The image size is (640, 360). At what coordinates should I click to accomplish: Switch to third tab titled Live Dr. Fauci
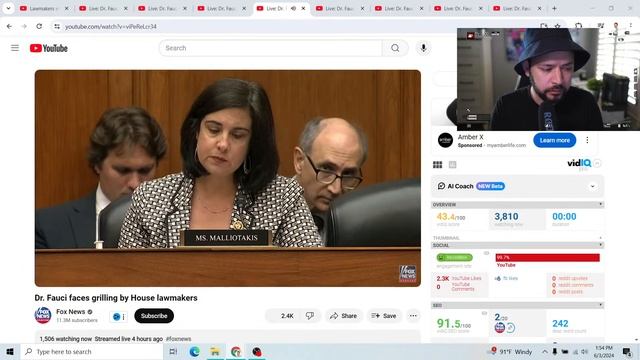221,8
